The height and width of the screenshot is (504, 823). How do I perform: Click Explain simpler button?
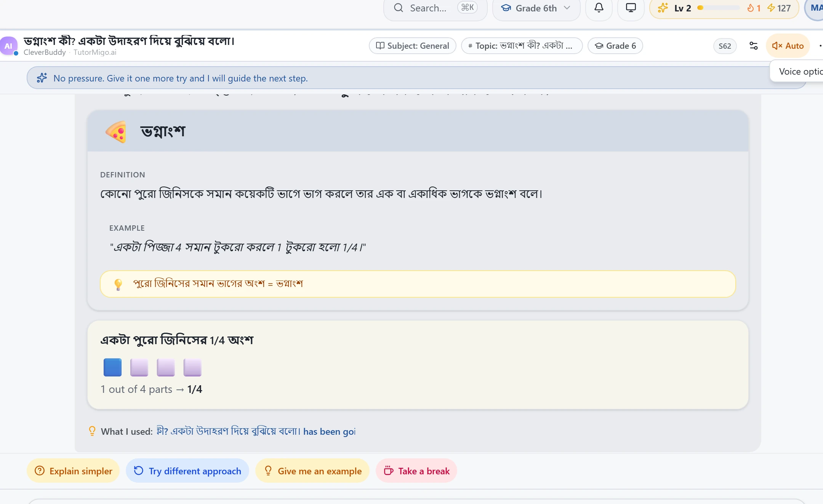click(x=73, y=471)
